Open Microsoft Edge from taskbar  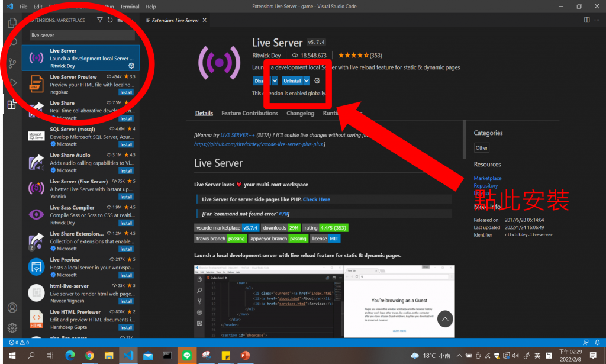(70, 356)
